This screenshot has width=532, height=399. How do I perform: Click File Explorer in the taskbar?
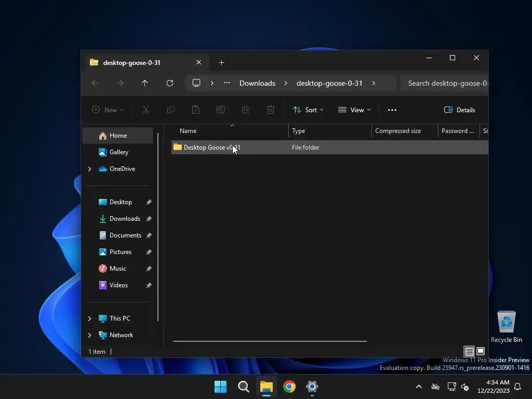267,387
